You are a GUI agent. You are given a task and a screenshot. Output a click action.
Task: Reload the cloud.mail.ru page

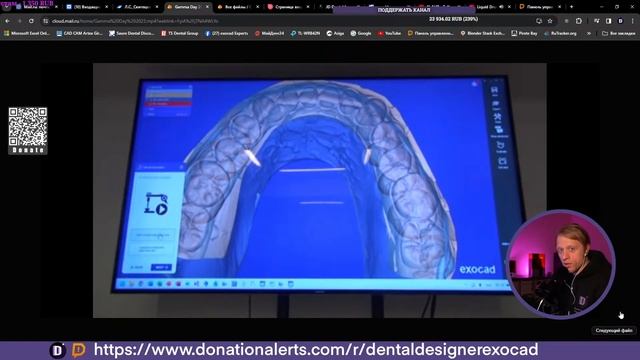click(x=31, y=21)
